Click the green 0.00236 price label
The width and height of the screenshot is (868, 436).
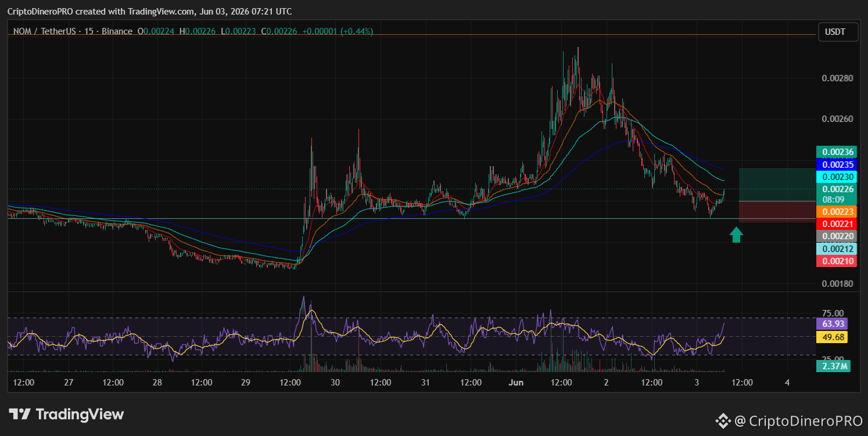coord(837,152)
